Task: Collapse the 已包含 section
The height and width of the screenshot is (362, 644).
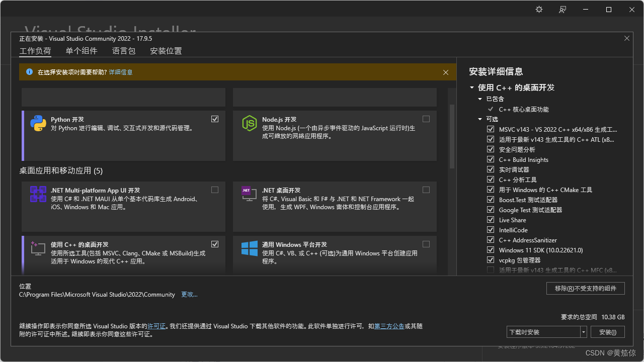Action: (x=480, y=99)
